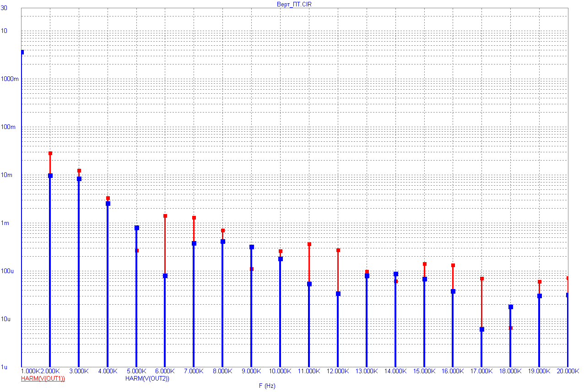Click the 7.000K frequency axis label
Viewport: 584px width, 392px height.
tap(194, 371)
